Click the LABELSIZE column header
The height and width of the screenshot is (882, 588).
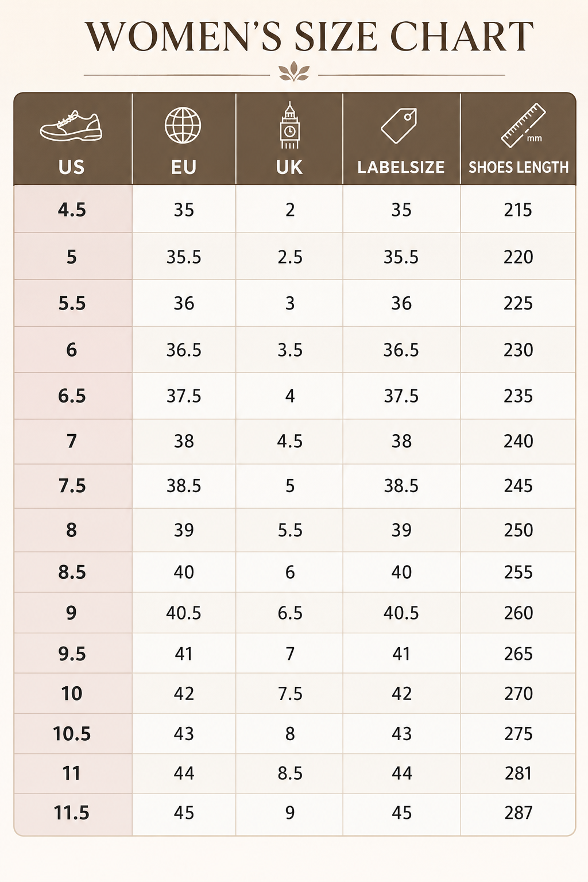[x=401, y=167]
